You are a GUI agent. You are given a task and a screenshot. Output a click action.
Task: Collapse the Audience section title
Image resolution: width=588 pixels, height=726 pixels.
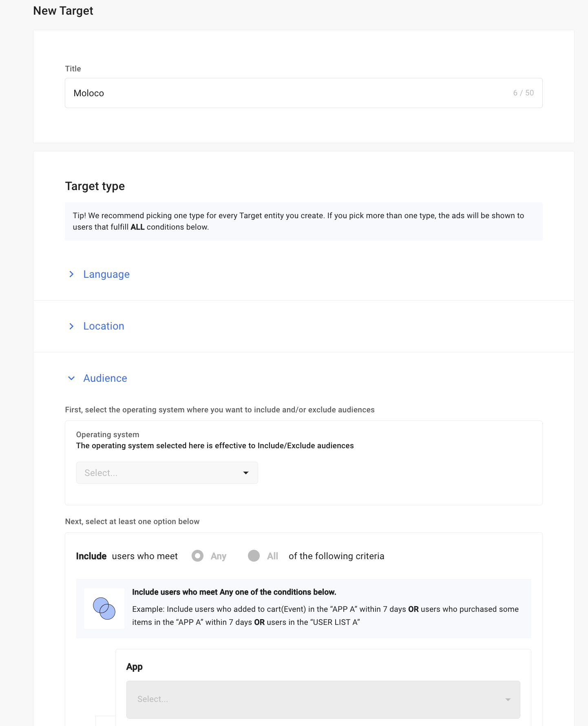(105, 378)
